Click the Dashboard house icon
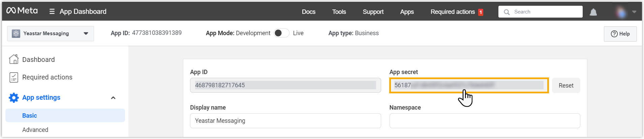 14,59
